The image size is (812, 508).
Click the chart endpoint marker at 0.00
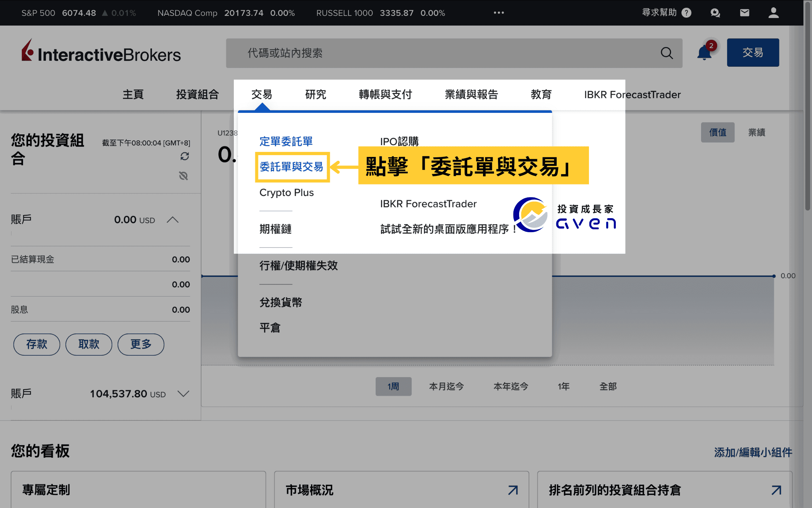[x=774, y=276]
